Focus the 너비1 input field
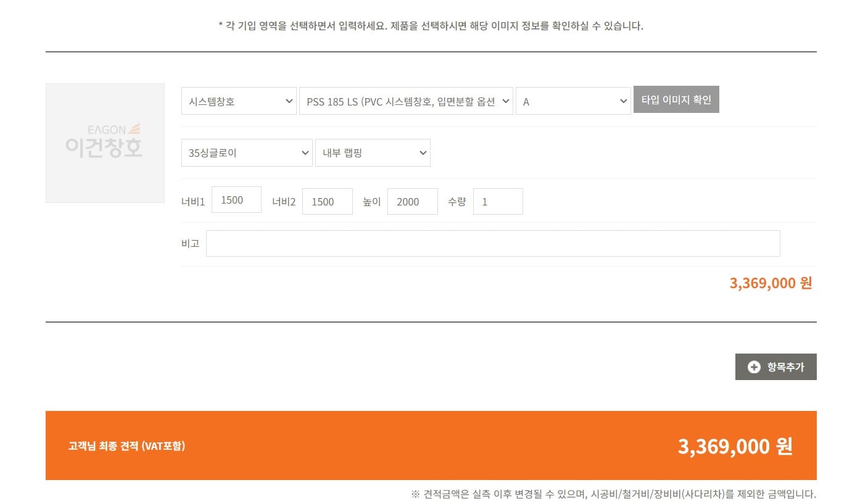Viewport: 868px width, 501px height. point(236,200)
